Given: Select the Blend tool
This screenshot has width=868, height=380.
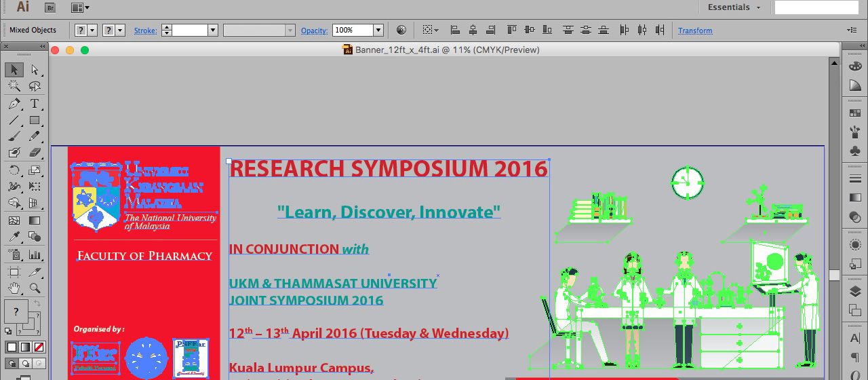Looking at the screenshot, I should (35, 237).
